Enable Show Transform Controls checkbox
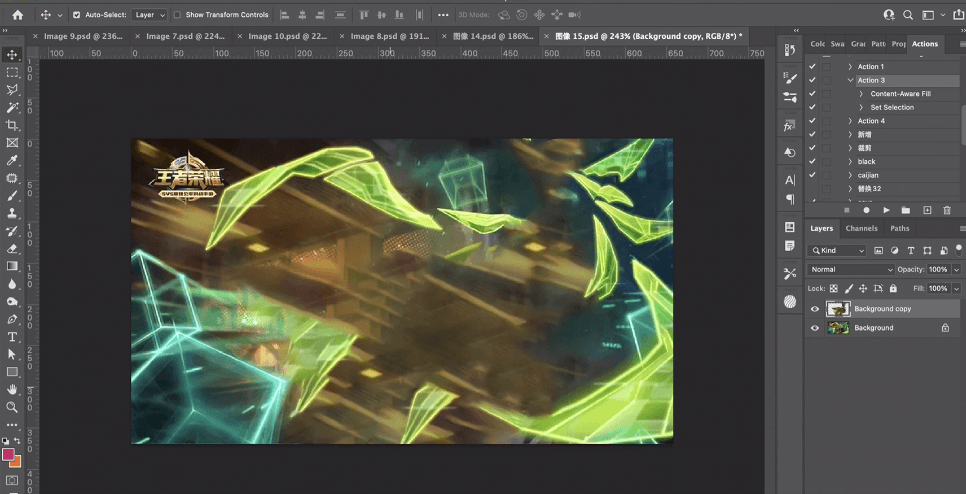This screenshot has height=494, width=966. click(177, 15)
